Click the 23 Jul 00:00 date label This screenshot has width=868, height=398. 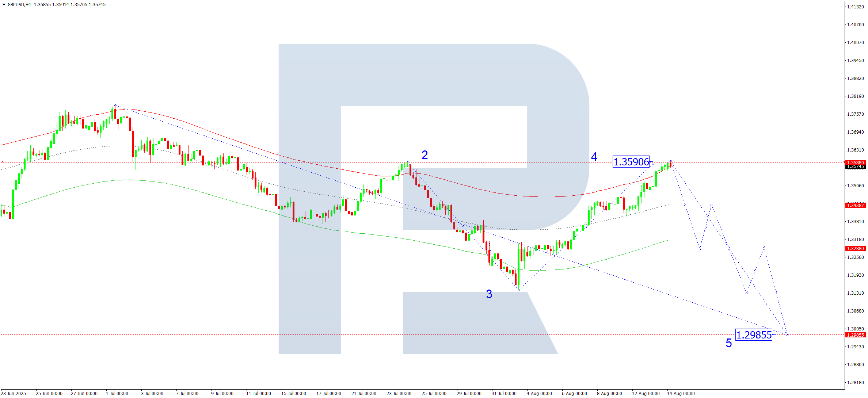399,393
